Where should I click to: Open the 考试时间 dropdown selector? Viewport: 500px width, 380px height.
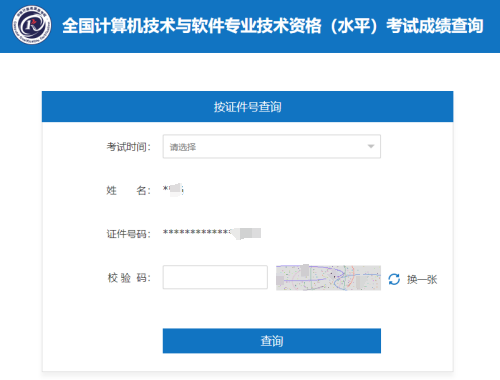point(272,146)
